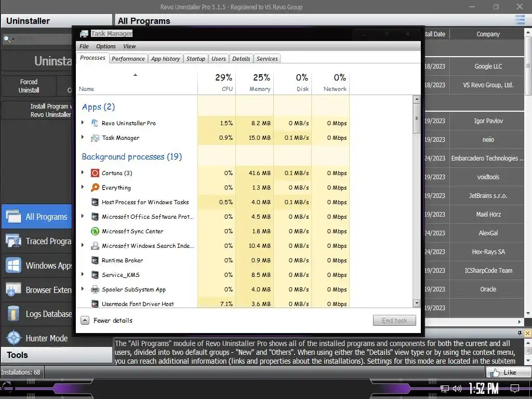Sort processes by Disk column
The width and height of the screenshot is (532, 399).
(x=293, y=83)
